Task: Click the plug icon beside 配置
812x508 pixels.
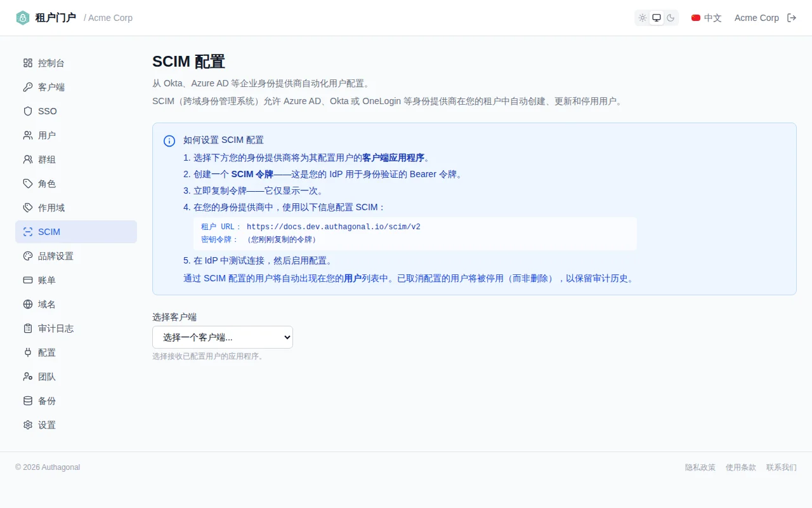Action: click(x=28, y=352)
